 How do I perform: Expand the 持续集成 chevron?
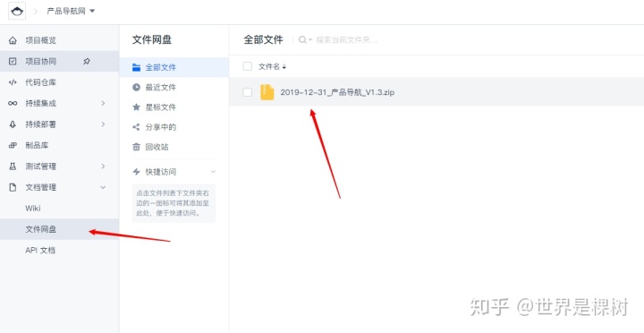pos(103,103)
